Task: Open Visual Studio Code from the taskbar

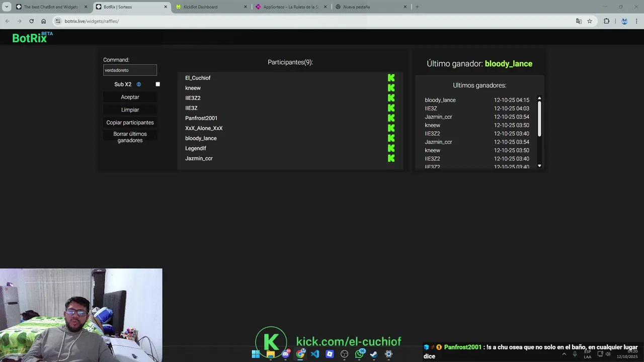Action: 315,354
